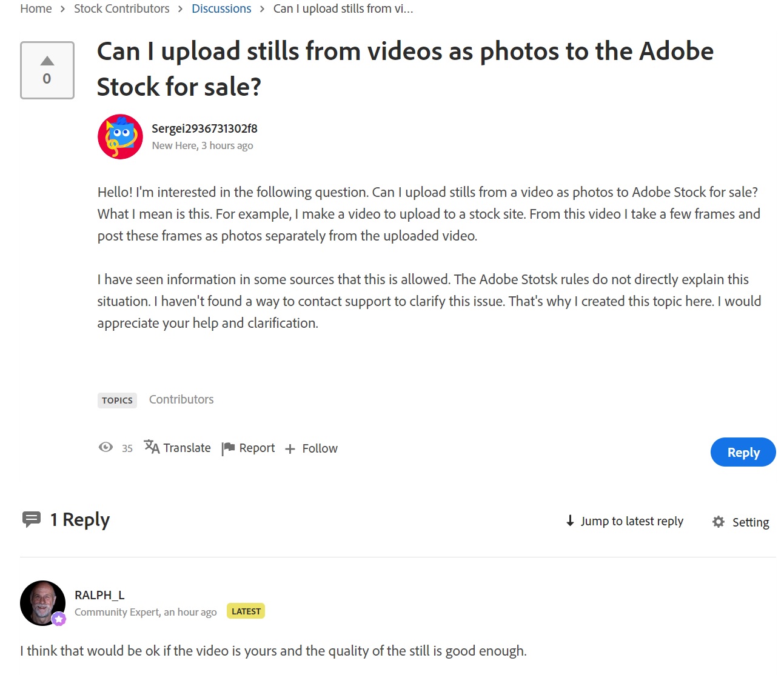Click the plus icon beside Follow
This screenshot has height=675, width=784.
coord(290,449)
